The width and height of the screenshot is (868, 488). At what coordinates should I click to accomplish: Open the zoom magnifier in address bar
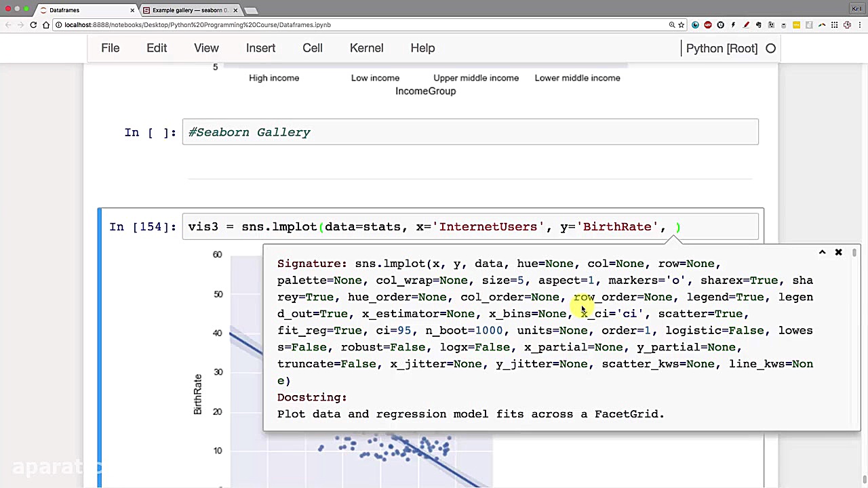(x=672, y=24)
